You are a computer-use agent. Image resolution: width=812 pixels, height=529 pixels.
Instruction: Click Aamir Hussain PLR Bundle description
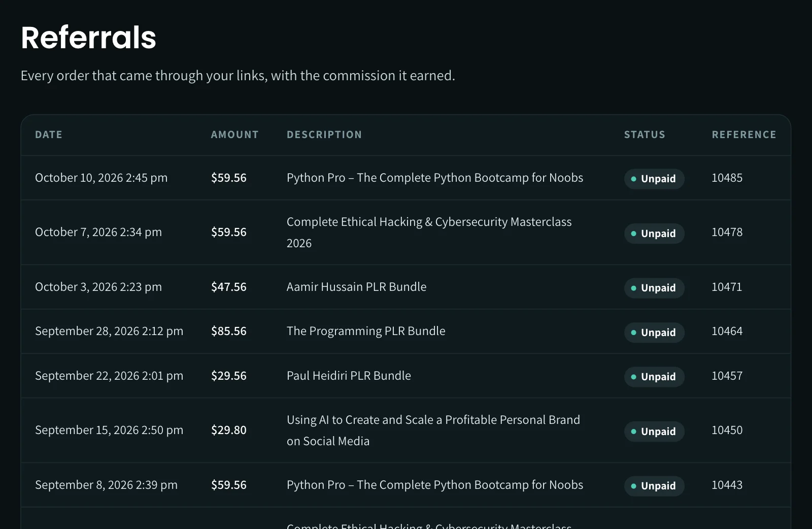coord(356,287)
